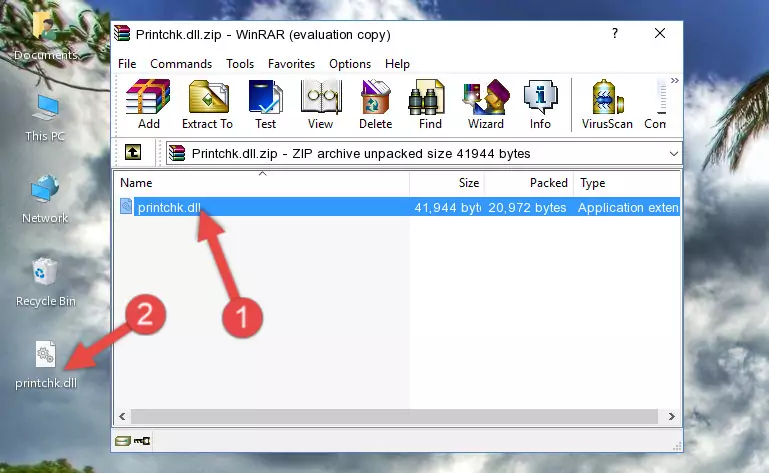Screen dimensions: 769x473
Task: Click the 20,972 bytes packed cell
Action: (527, 208)
